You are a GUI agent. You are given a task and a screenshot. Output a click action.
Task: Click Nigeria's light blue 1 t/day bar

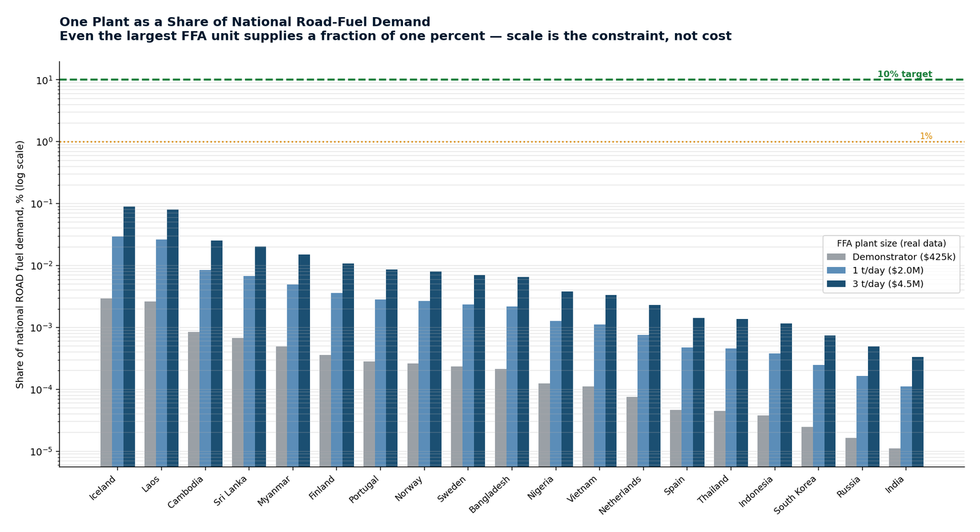tap(556, 394)
